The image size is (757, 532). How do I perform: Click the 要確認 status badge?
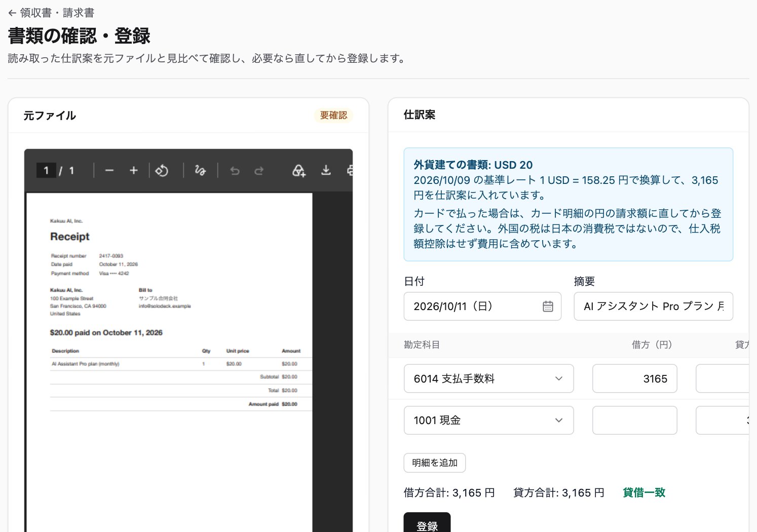[333, 116]
